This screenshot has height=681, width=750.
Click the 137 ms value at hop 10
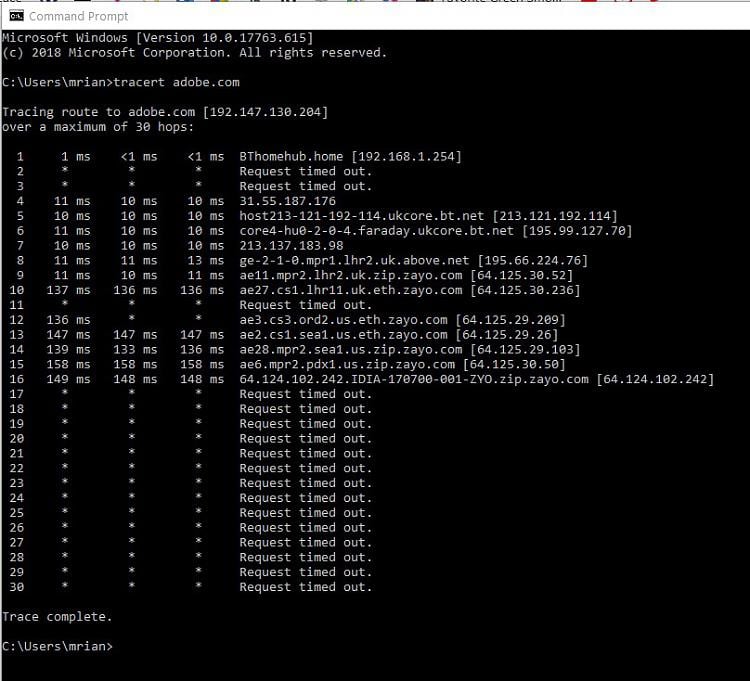pos(68,290)
